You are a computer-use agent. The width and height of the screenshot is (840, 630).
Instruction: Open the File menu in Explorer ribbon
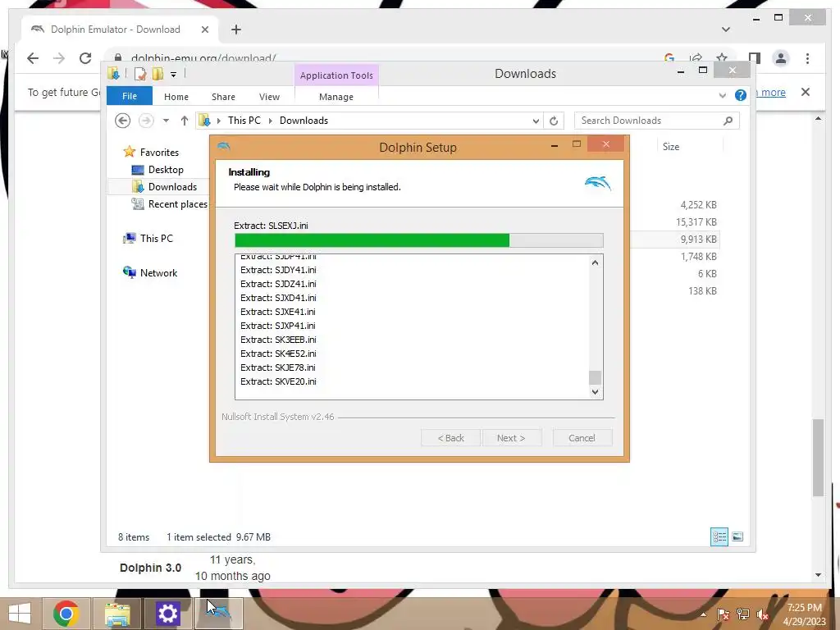click(x=130, y=97)
